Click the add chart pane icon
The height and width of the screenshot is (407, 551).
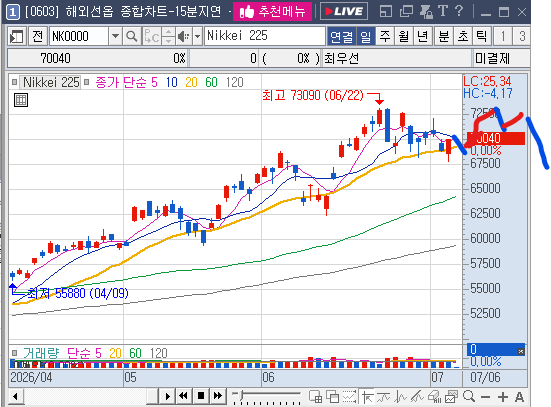315,397
